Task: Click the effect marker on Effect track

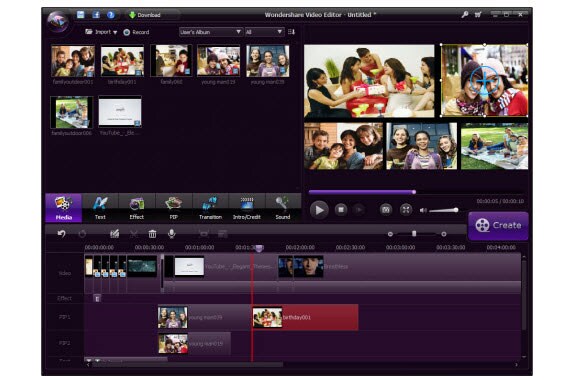Action: (x=97, y=299)
